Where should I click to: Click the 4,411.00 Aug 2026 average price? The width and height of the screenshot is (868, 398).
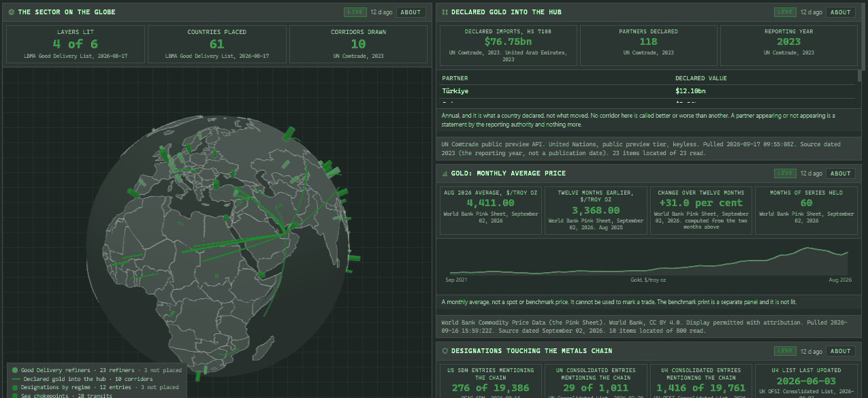coord(490,203)
